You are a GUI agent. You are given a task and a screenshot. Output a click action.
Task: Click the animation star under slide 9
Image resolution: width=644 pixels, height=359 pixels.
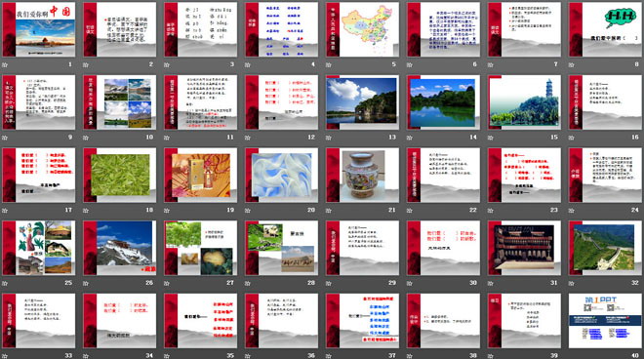[5, 138]
